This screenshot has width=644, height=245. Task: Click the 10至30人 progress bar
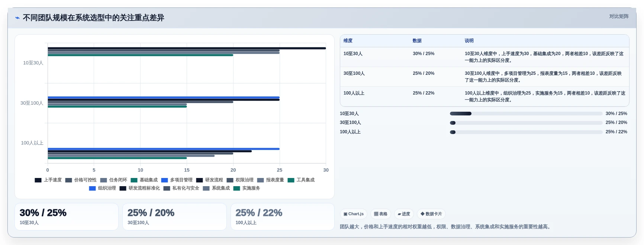(x=526, y=114)
